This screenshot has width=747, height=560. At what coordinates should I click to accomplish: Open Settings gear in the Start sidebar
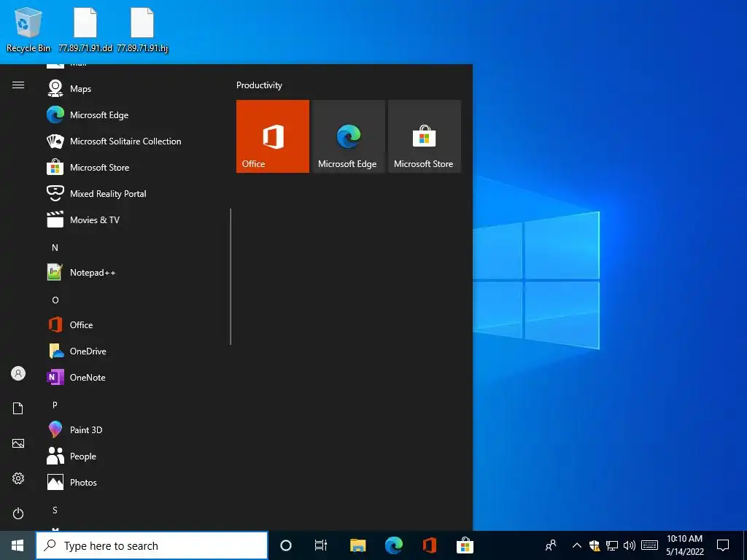click(x=18, y=478)
